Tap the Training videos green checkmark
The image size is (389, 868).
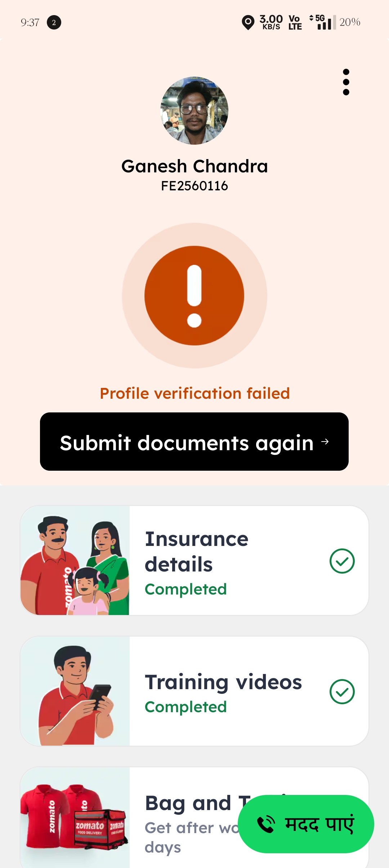342,691
